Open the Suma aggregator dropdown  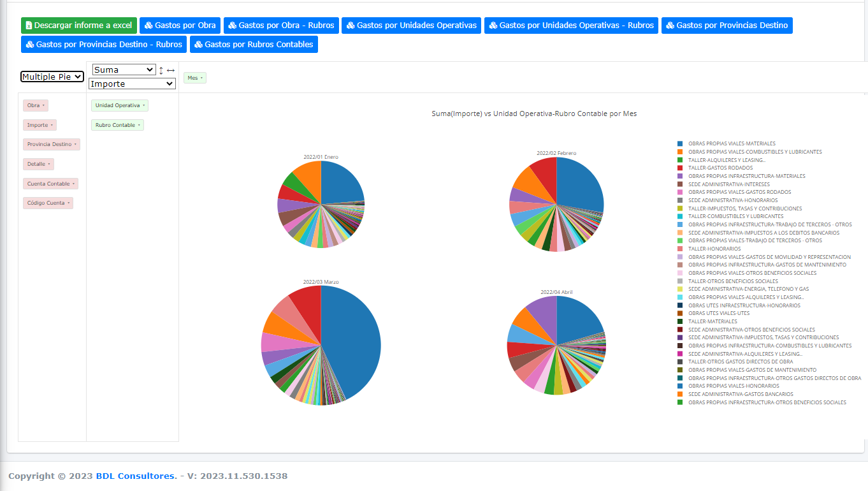(x=124, y=70)
